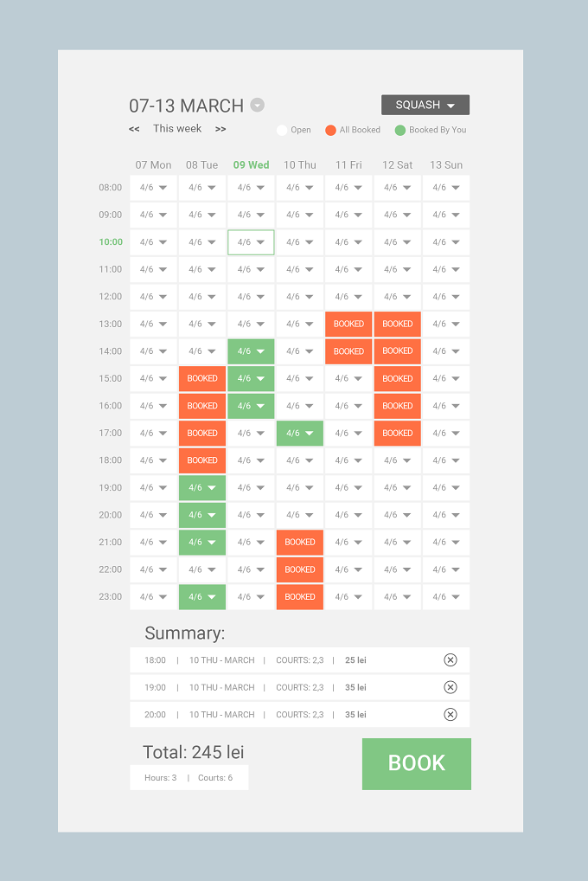Expand the Wednesday 10:00 highlighted slot
This screenshot has width=588, height=881.
click(x=251, y=242)
